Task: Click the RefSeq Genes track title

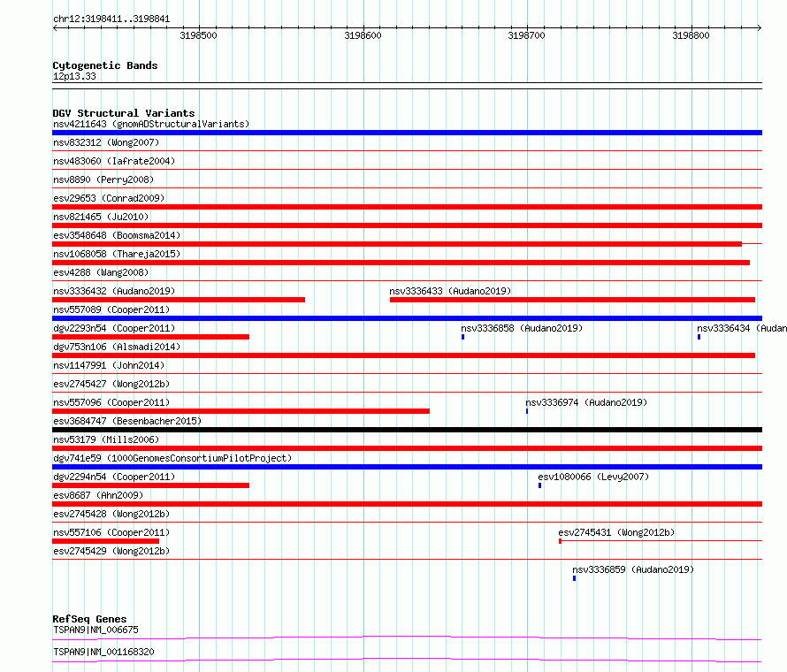Action: pos(89,619)
